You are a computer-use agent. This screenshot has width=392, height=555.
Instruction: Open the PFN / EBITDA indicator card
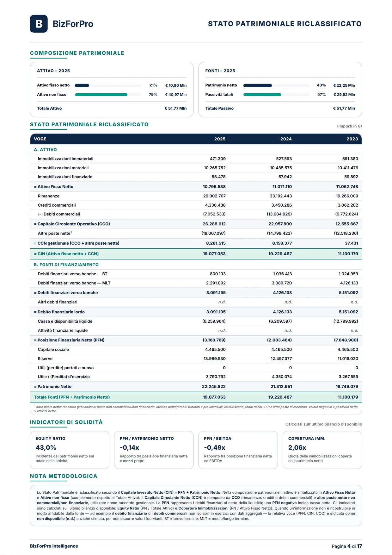[238, 450]
